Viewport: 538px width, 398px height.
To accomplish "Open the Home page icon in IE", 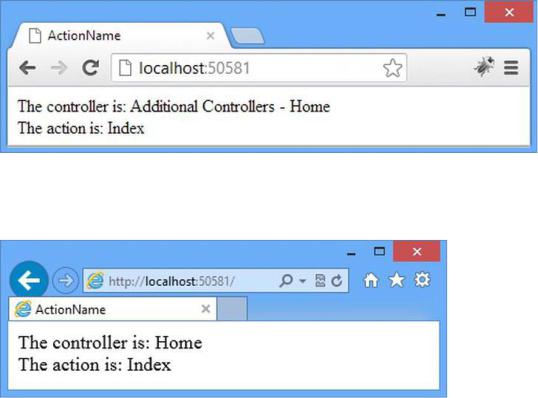I will [x=371, y=280].
